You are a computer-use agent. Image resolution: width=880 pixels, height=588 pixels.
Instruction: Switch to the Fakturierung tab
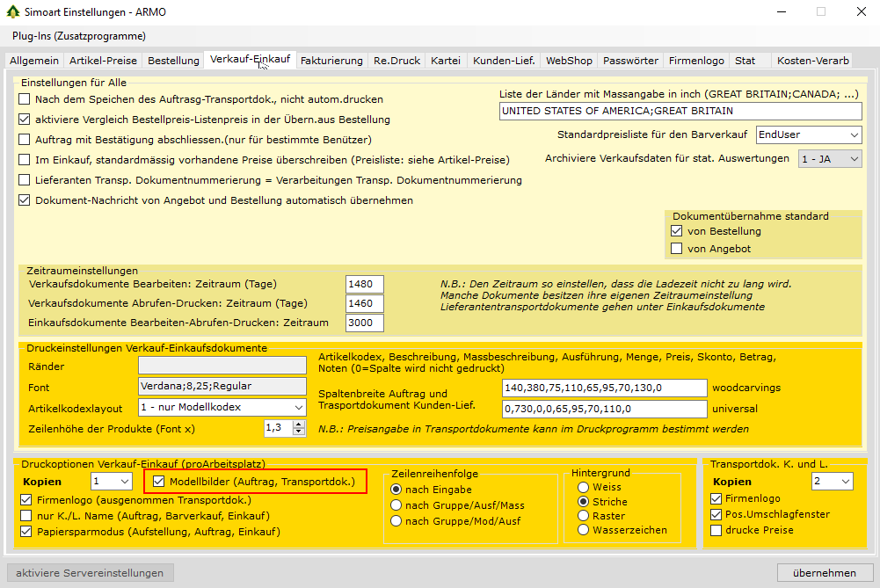tap(331, 61)
